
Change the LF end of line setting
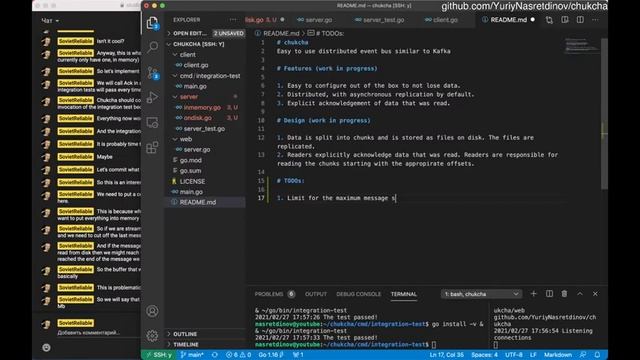point(533,355)
